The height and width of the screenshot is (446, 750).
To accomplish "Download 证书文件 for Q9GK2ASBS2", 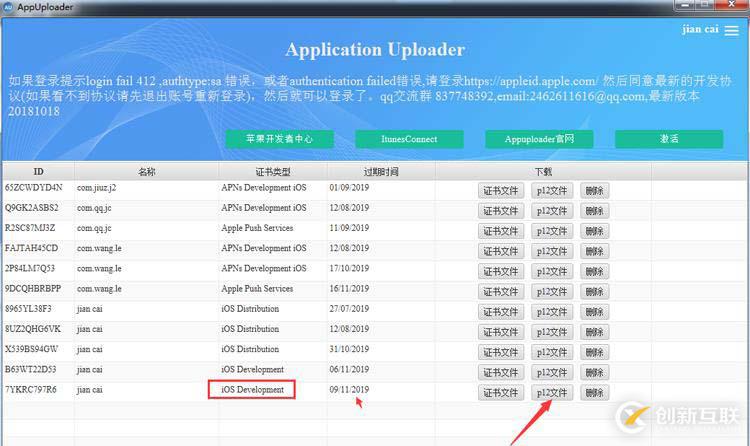I will pos(501,211).
